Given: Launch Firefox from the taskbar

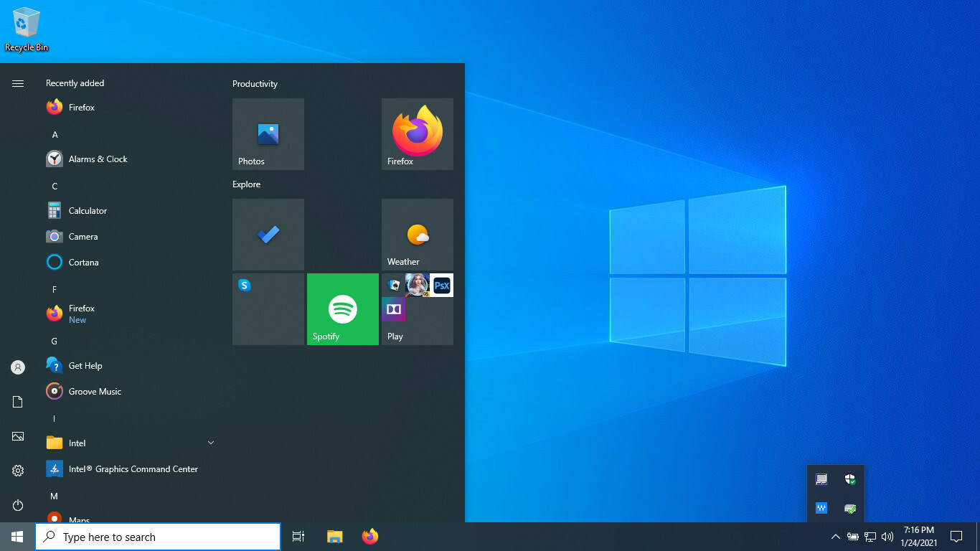Looking at the screenshot, I should tap(369, 537).
